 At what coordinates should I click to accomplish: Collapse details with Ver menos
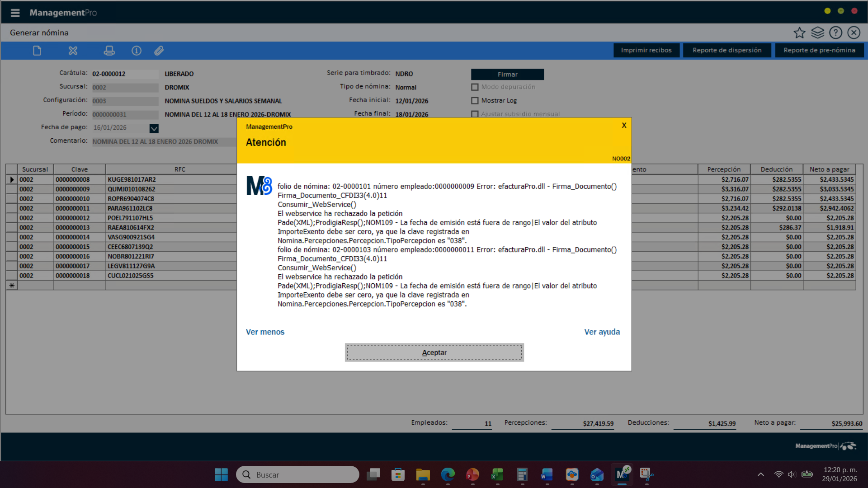point(265,332)
